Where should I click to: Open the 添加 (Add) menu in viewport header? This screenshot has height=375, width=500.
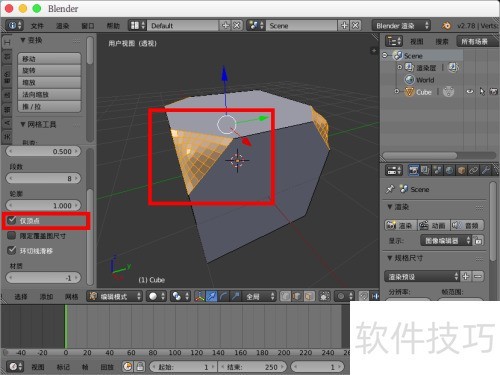point(46,296)
